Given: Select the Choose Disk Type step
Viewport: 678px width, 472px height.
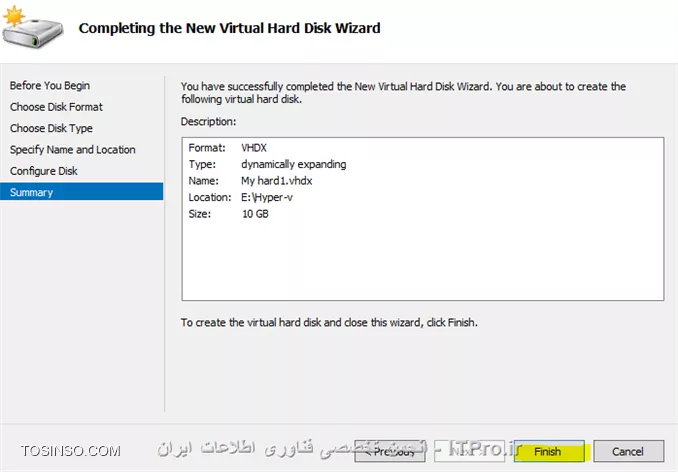Looking at the screenshot, I should [x=51, y=128].
